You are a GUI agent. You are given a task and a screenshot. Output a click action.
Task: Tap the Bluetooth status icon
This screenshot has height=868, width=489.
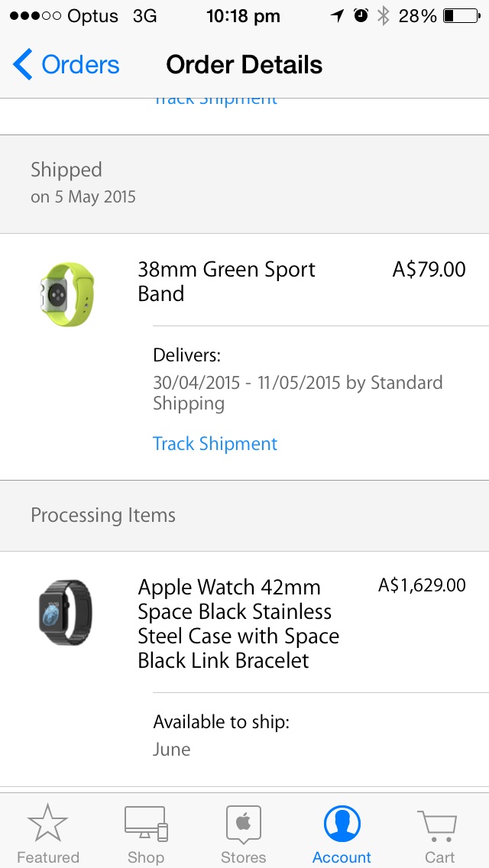[x=384, y=16]
